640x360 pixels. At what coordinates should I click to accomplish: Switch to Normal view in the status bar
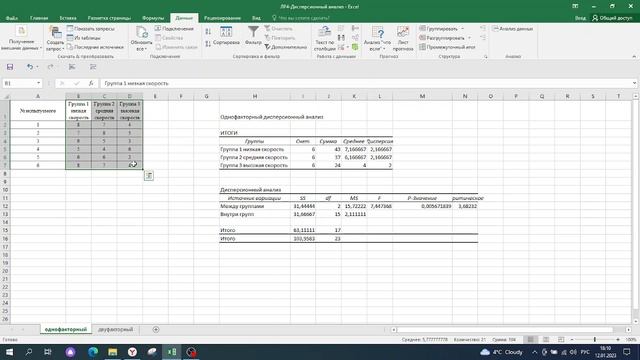(531, 340)
